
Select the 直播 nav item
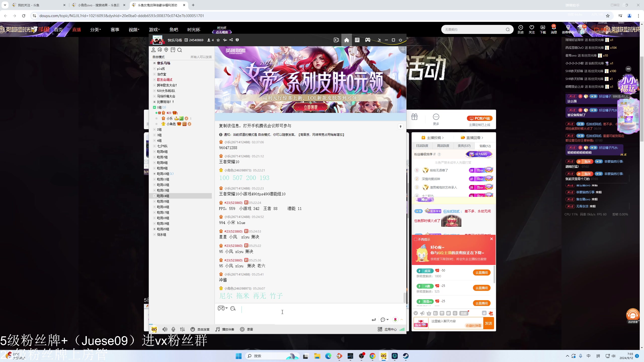(76, 30)
